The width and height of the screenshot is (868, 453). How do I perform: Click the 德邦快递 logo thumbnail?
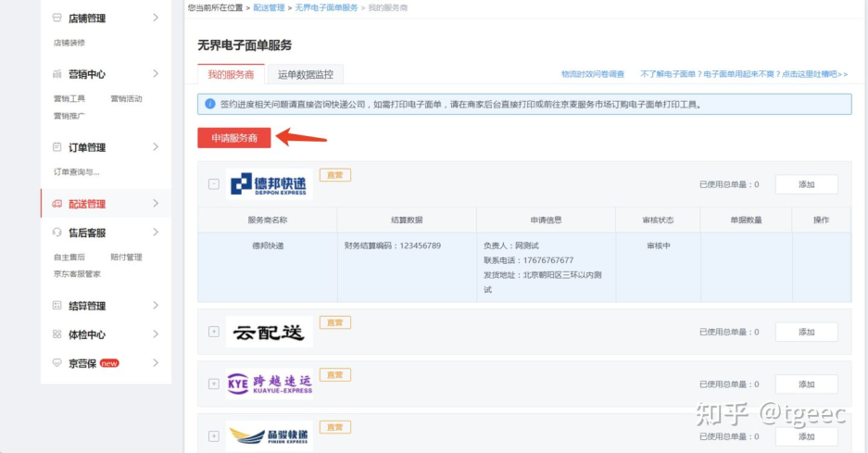click(x=269, y=184)
